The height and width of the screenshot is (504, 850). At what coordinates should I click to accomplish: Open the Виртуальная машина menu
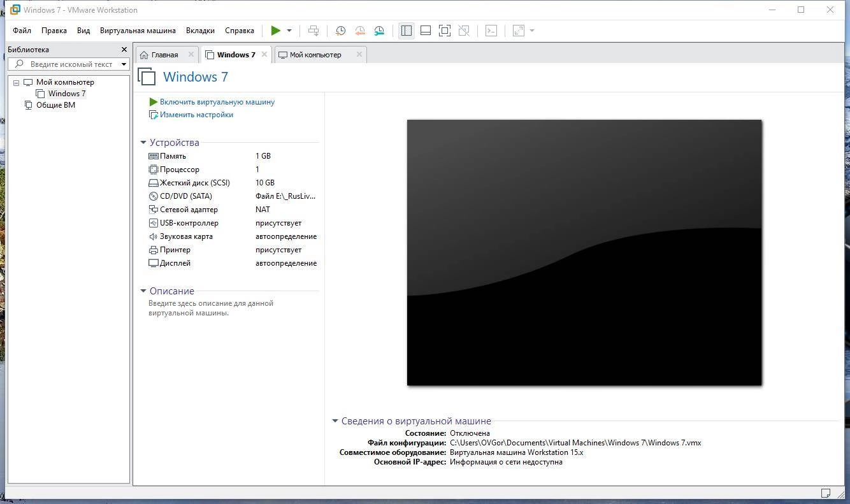(x=138, y=31)
